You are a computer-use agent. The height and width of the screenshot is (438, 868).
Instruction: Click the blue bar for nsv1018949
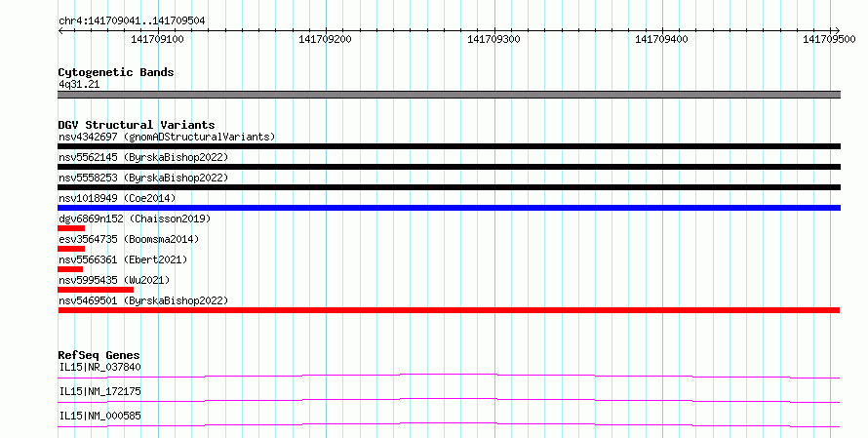(x=449, y=208)
